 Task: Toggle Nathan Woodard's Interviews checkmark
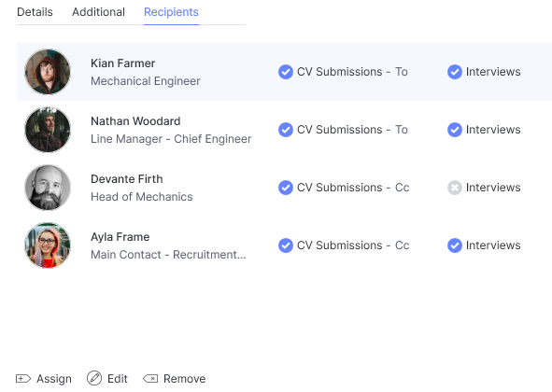455,130
